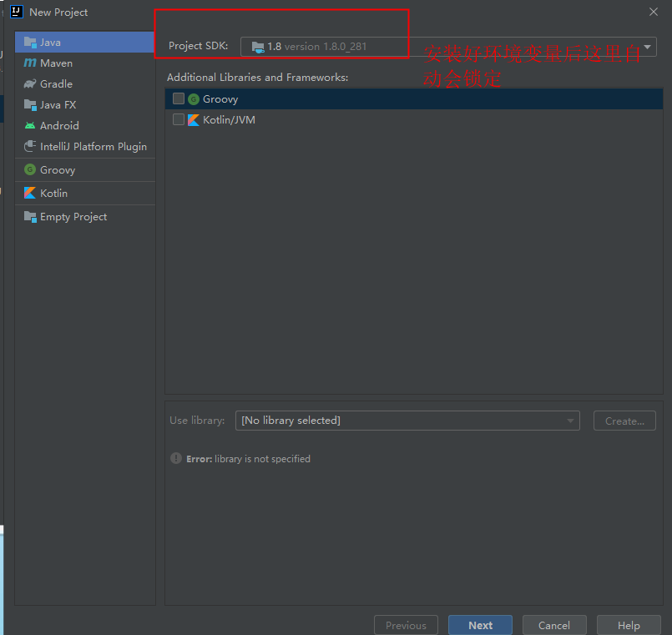Select the Java project type icon
Viewport: 672px width, 635px height.
30,42
